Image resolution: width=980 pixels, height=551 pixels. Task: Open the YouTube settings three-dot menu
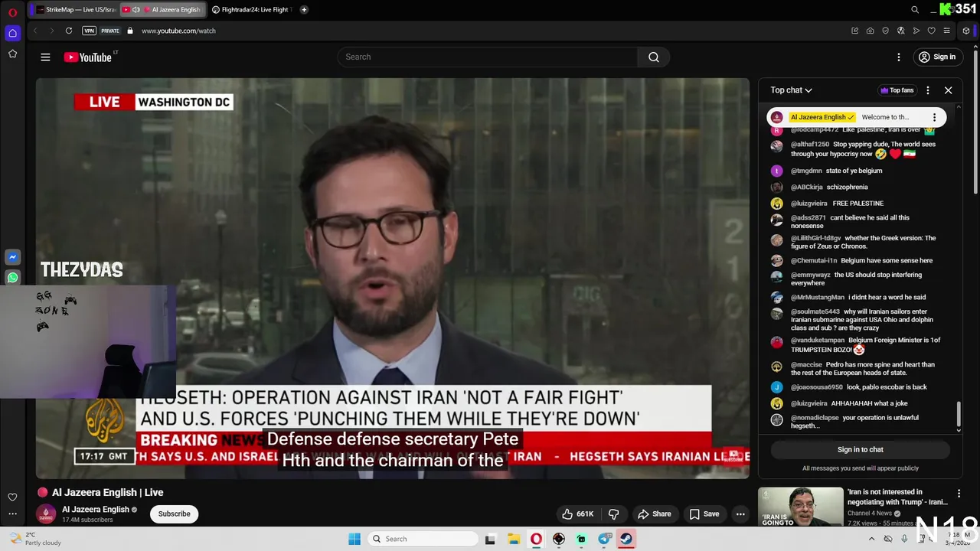click(899, 57)
